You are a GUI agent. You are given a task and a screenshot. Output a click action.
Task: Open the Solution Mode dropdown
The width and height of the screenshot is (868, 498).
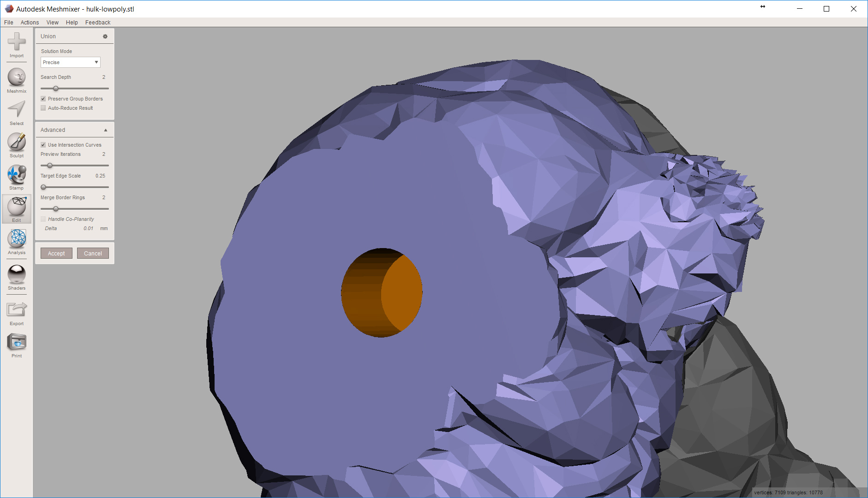tap(70, 62)
